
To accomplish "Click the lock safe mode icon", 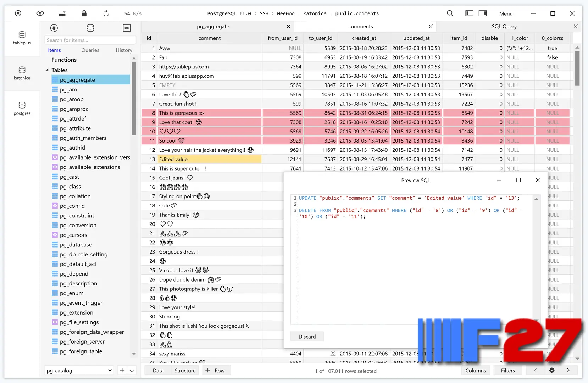I will pyautogui.click(x=84, y=13).
